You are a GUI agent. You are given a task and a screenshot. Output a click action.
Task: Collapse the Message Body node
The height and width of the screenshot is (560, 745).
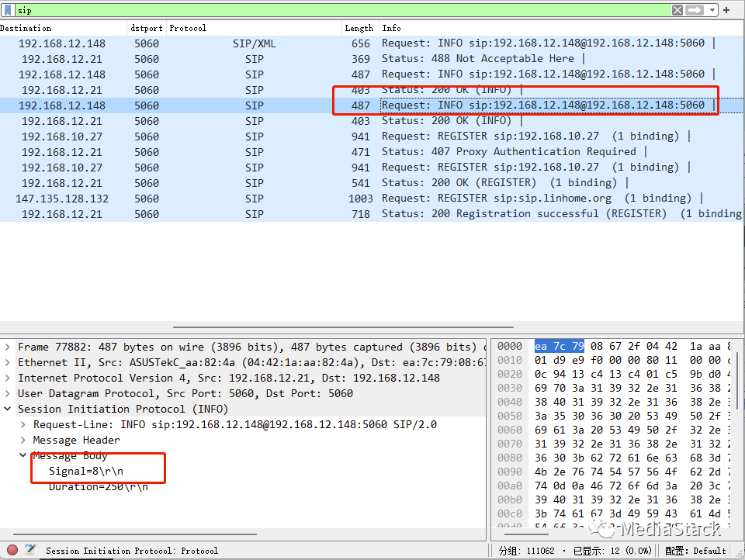tap(23, 455)
